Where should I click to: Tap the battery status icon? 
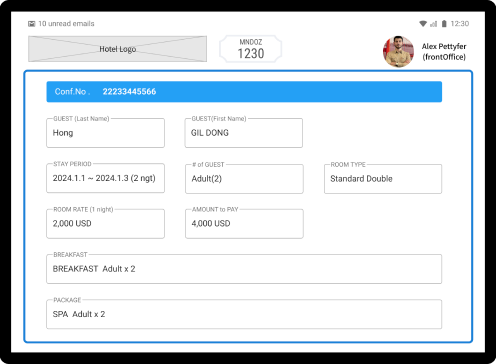[444, 24]
